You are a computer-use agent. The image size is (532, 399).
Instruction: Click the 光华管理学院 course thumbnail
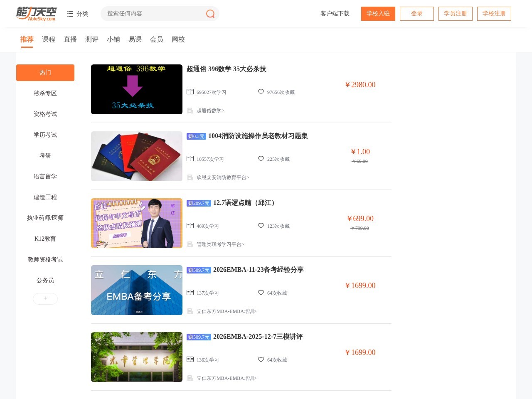pyautogui.click(x=136, y=357)
